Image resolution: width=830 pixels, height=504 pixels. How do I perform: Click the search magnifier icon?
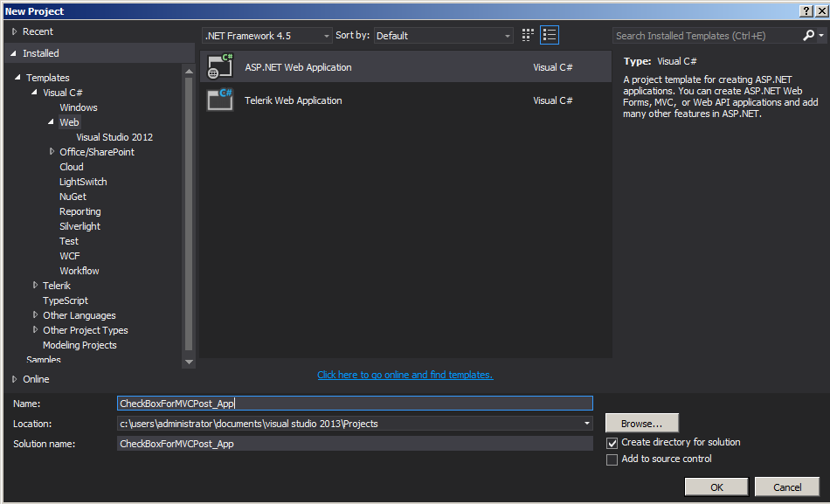[808, 36]
